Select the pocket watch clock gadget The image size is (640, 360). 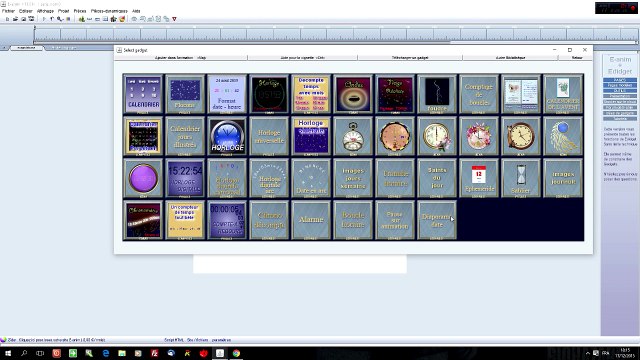point(353,136)
